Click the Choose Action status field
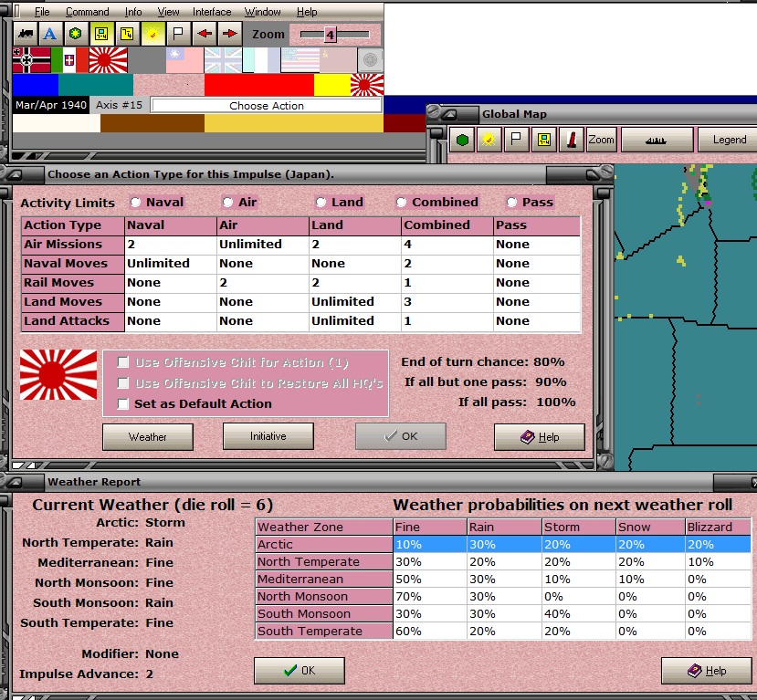This screenshot has height=700, width=757. 267,106
